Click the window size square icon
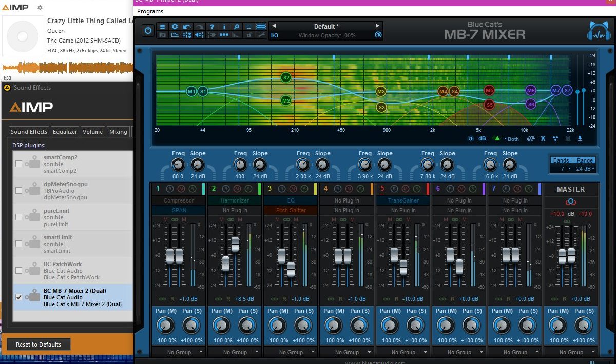 [248, 27]
